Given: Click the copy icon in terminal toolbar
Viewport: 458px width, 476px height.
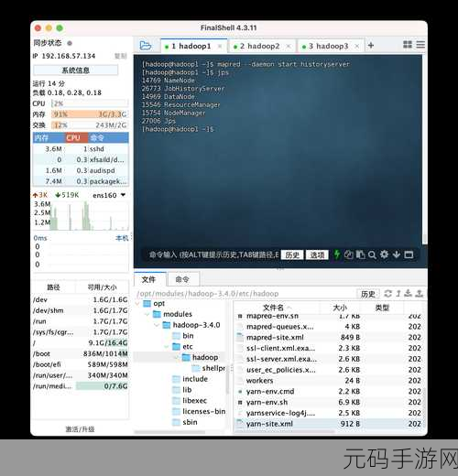Looking at the screenshot, I should tap(348, 254).
